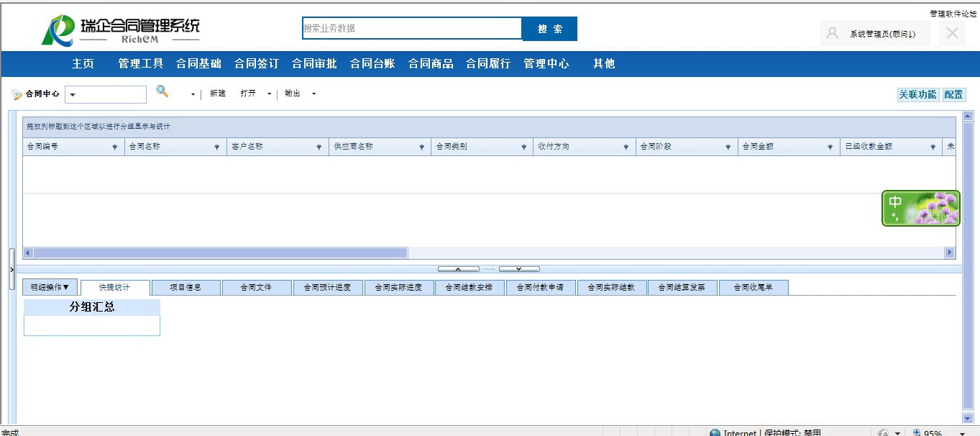980x436 pixels.
Task: Open the 管理工具 menu
Action: (141, 63)
